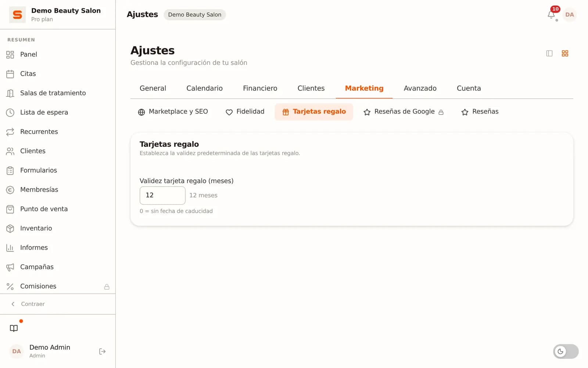Image resolution: width=588 pixels, height=368 pixels.
Task: Switch to the Financiero tab
Action: (260, 88)
